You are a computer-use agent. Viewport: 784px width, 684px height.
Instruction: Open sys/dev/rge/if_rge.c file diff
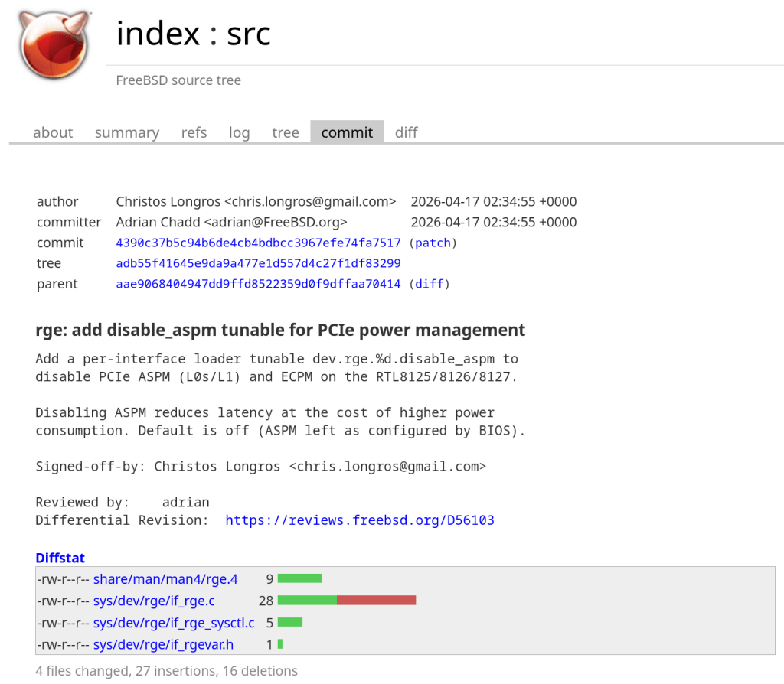tap(154, 601)
